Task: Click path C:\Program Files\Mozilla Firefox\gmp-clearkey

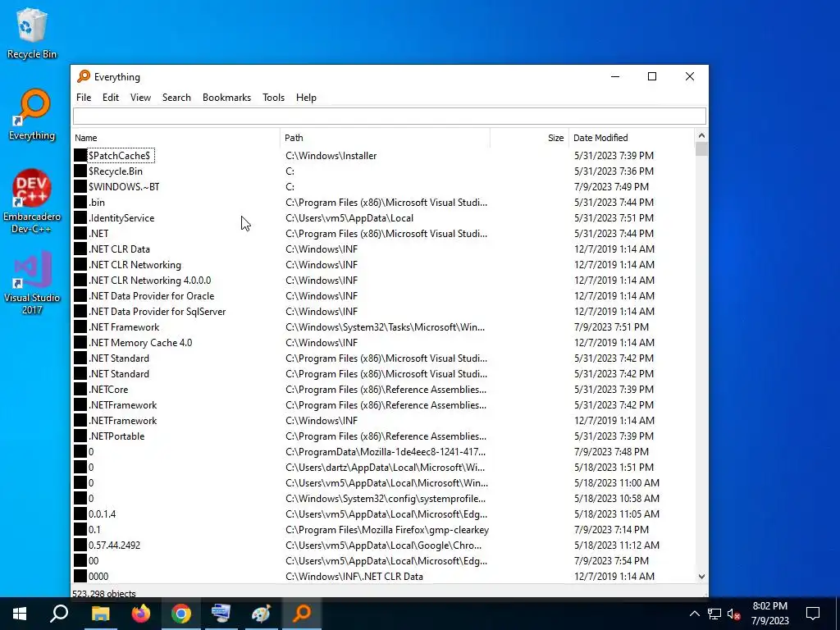Action: (387, 529)
